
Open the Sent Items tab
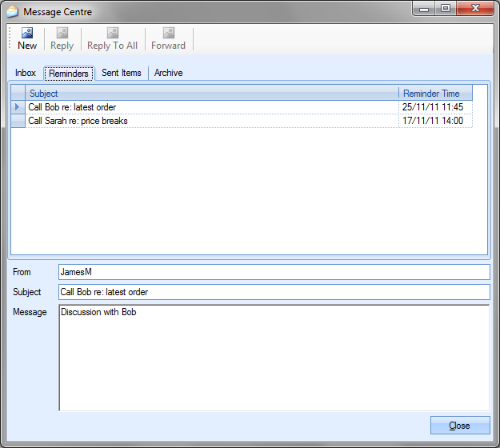pos(121,73)
